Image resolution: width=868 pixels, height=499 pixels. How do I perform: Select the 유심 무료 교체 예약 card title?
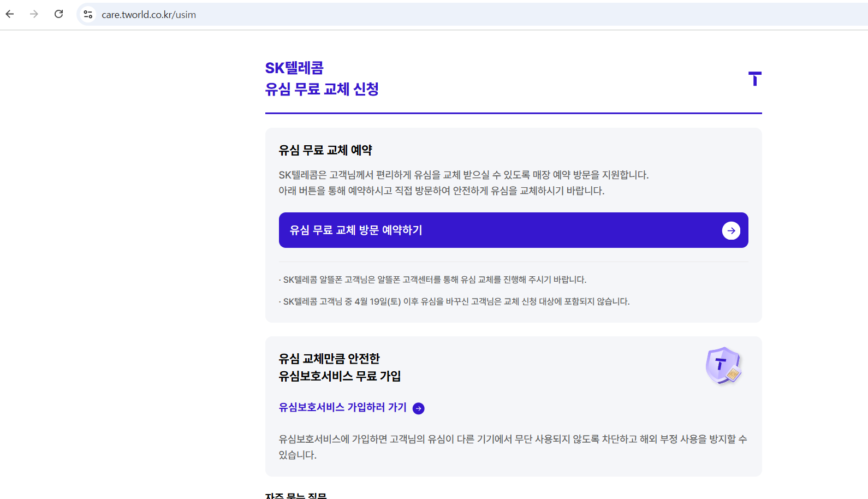tap(325, 150)
